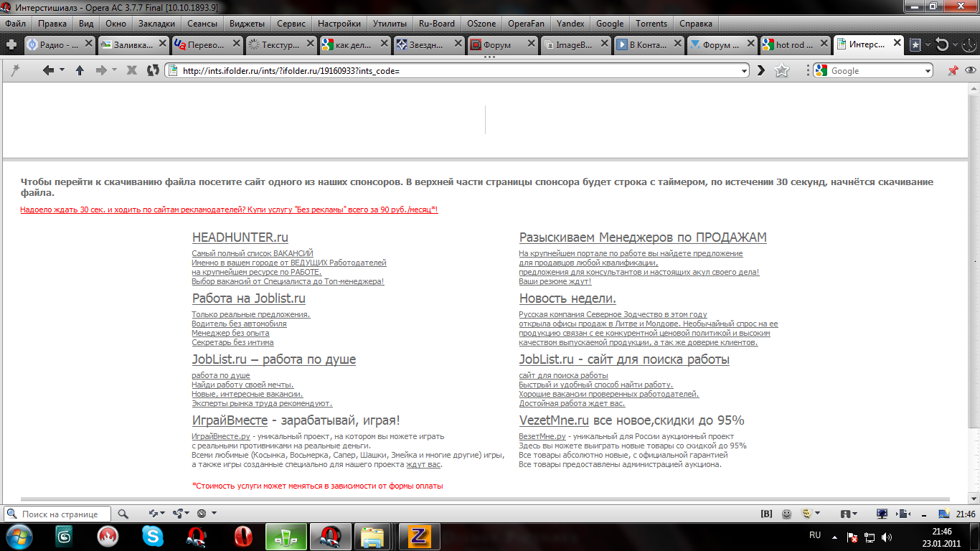Click the wand icon beside navigation arrows
The height and width of the screenshot is (551, 980).
[15, 70]
